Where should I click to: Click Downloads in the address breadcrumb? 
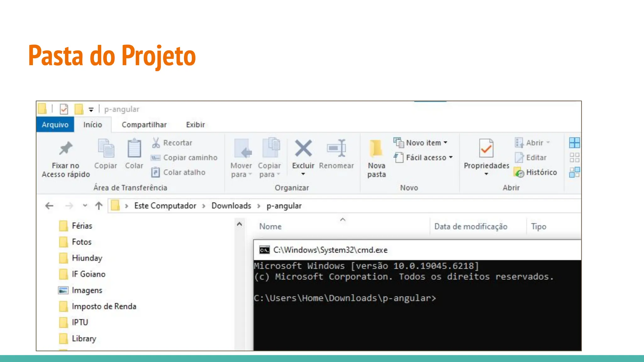pyautogui.click(x=231, y=206)
